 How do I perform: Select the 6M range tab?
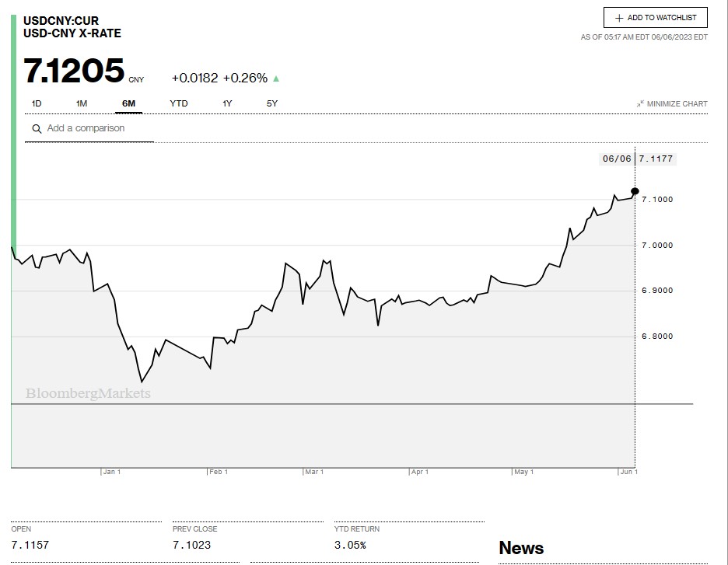129,103
